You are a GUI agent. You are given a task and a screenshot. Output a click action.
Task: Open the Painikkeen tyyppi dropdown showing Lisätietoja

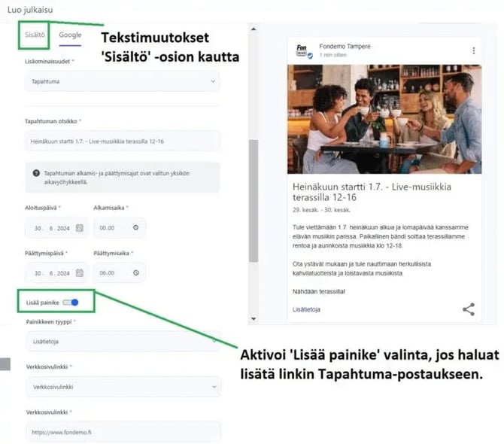pos(123,342)
